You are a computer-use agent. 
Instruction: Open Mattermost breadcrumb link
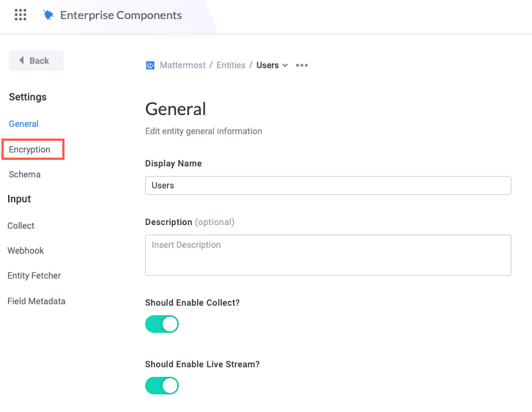182,65
